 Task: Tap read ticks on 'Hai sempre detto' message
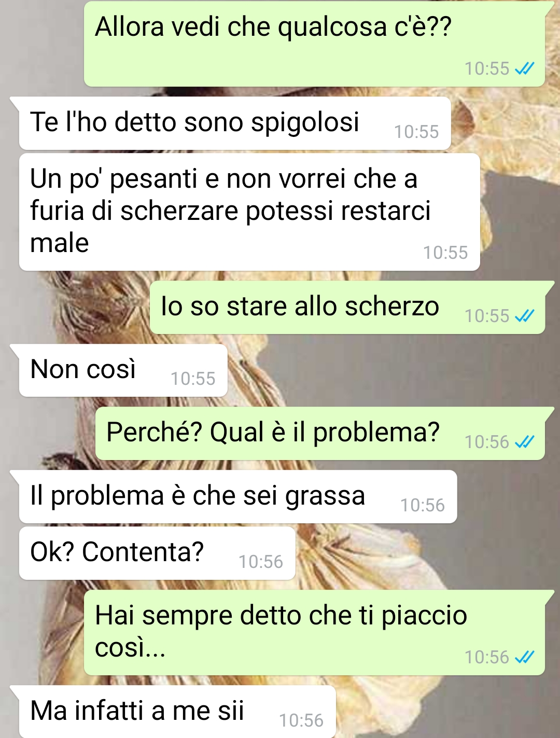click(524, 657)
